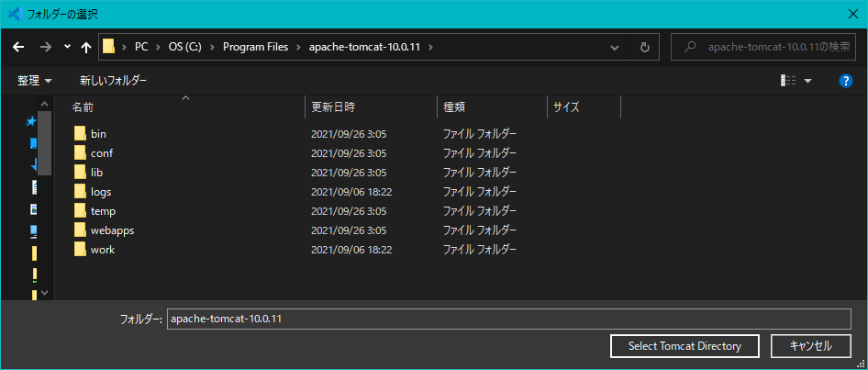Viewport: 868px width, 370px height.
Task: Open view options dropdown arrow
Action: click(x=807, y=81)
